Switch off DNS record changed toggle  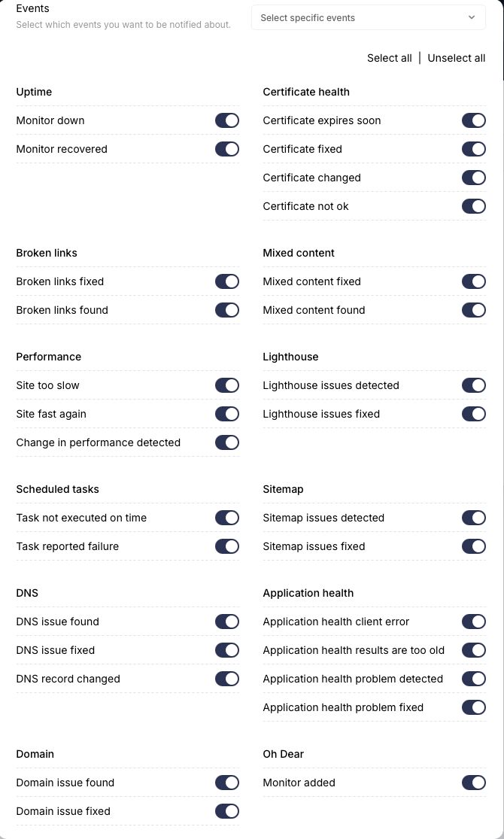(x=227, y=679)
